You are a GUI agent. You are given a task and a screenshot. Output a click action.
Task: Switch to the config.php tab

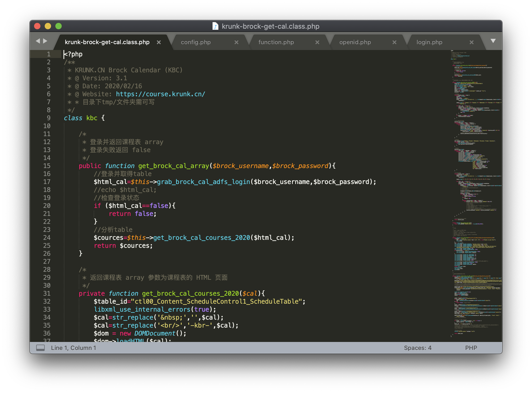[196, 42]
